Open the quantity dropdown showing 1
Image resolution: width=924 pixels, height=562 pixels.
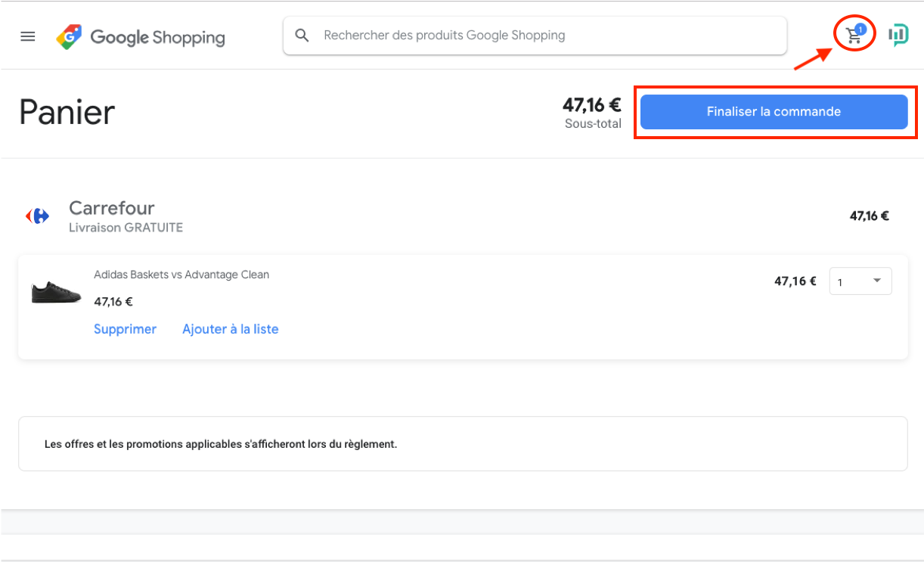click(x=860, y=281)
